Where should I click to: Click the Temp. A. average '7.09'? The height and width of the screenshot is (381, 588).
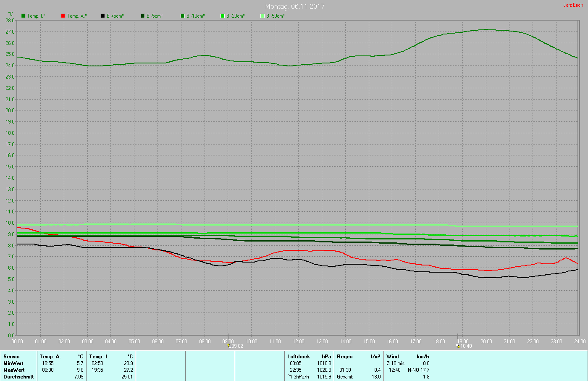[x=79, y=377]
